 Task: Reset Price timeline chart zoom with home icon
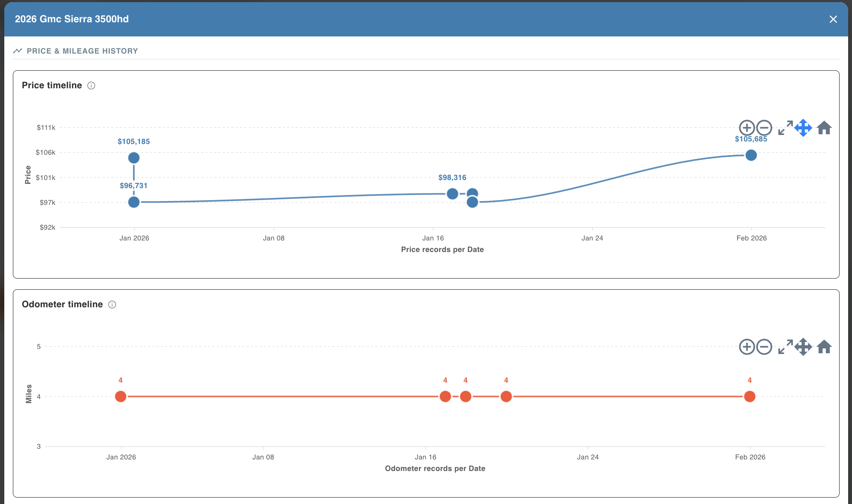(x=824, y=128)
